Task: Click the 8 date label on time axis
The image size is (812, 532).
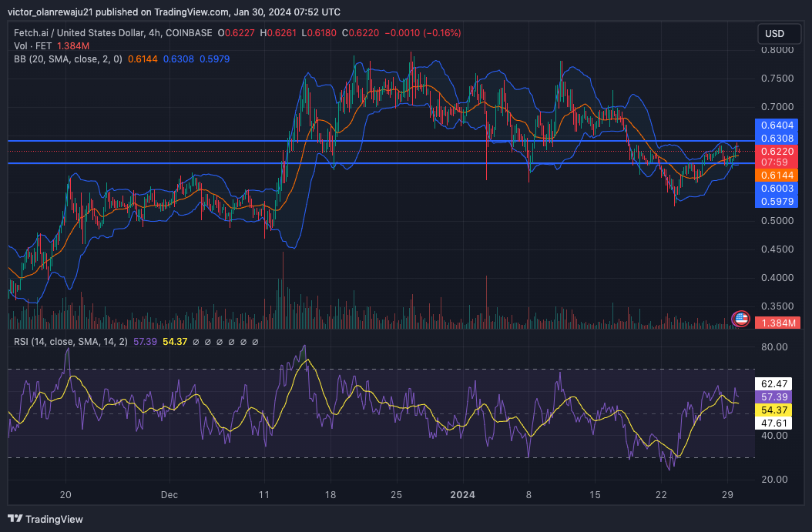Action: 528,495
